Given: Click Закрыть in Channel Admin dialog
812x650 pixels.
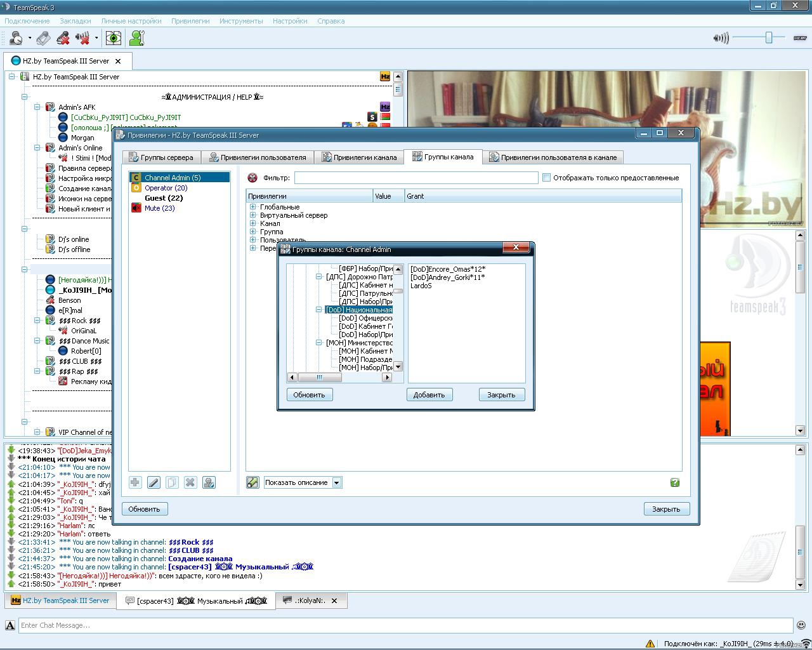Looking at the screenshot, I should pyautogui.click(x=501, y=395).
